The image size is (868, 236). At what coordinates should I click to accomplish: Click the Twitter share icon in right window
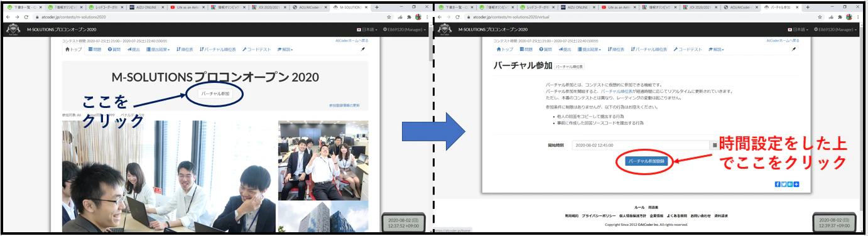[784, 184]
